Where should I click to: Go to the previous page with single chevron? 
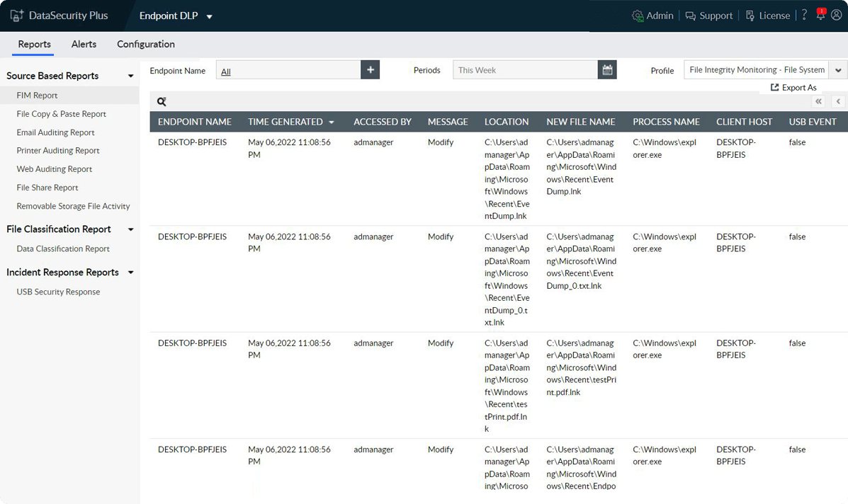[838, 102]
